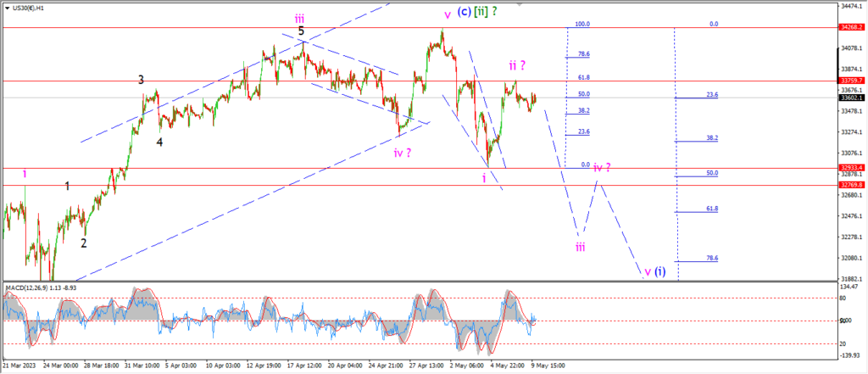Select the black wave label 3

pos(142,80)
